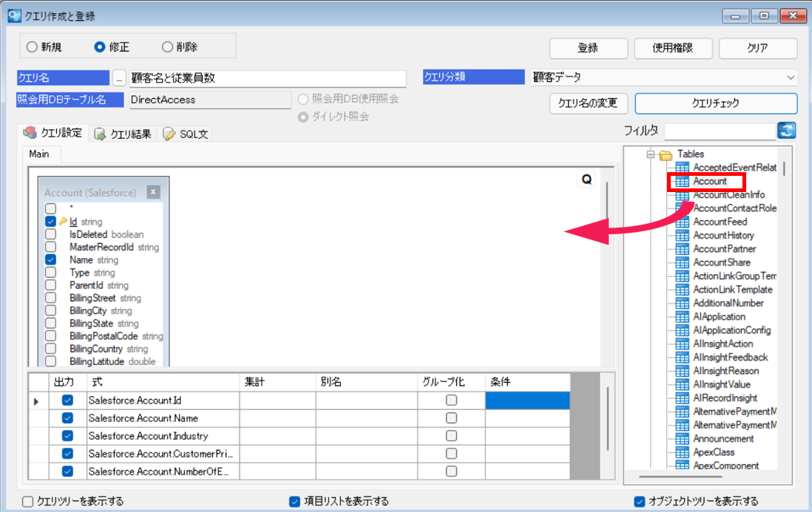This screenshot has width=812, height=512.
Task: Click the AccountFeed table icon
Action: [x=683, y=222]
